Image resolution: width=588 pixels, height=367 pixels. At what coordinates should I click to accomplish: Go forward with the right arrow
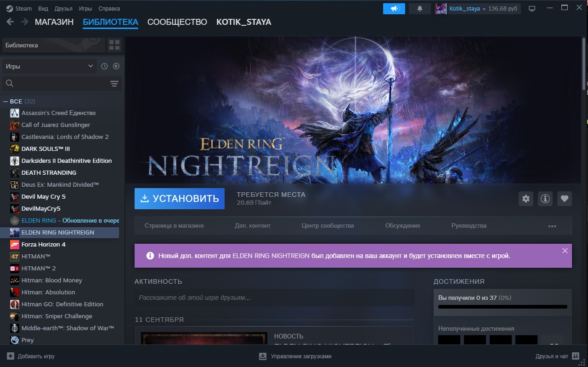24,22
